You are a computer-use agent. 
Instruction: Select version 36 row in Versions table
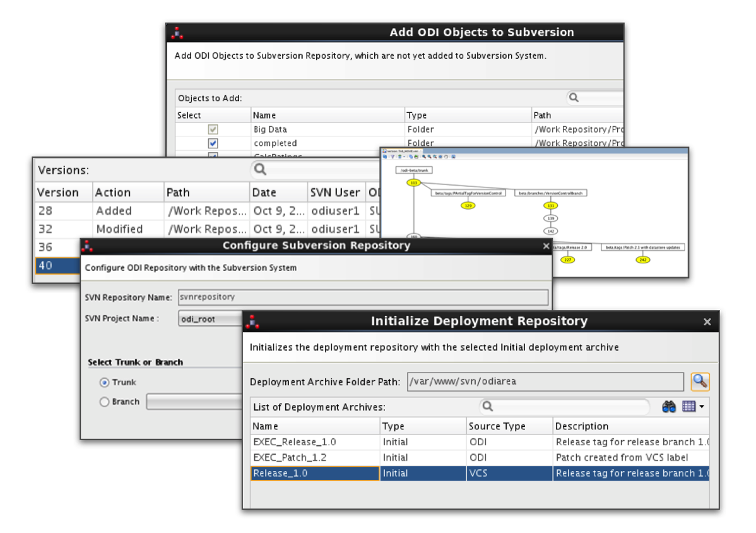coord(58,247)
